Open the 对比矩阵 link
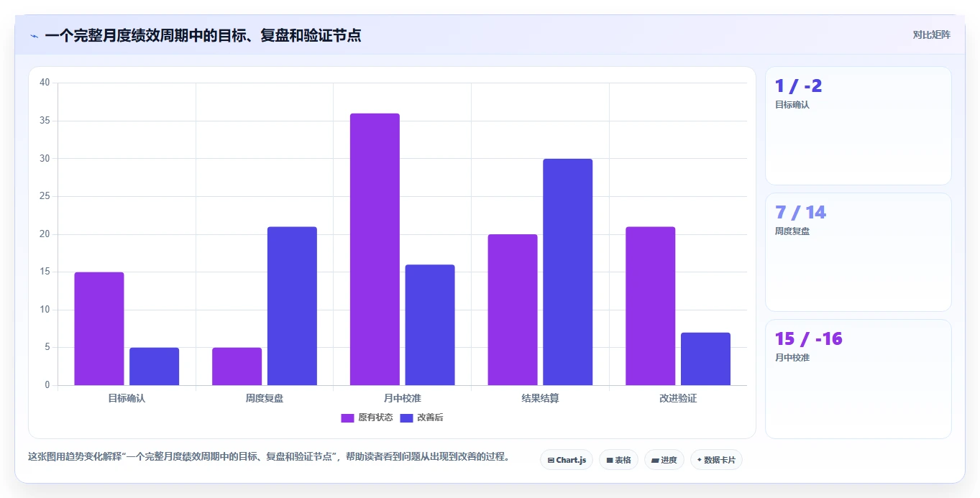980x498 pixels. pos(931,34)
